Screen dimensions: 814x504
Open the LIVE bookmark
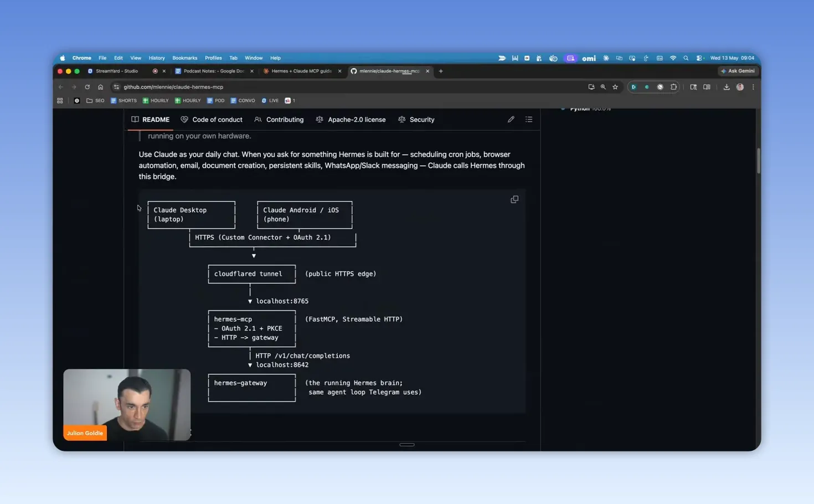(270, 101)
